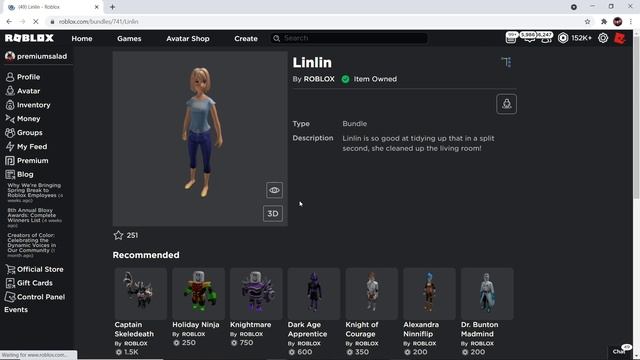Open My Feed in the sidebar

[x=26, y=147]
